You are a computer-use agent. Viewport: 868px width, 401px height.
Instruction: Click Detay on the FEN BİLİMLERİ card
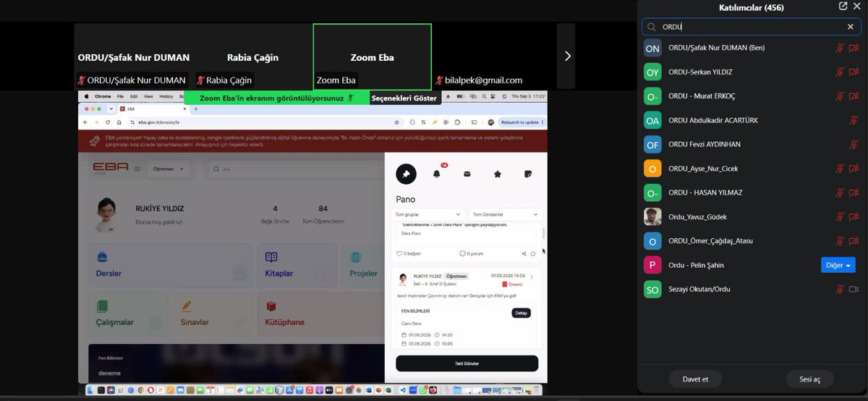(521, 313)
